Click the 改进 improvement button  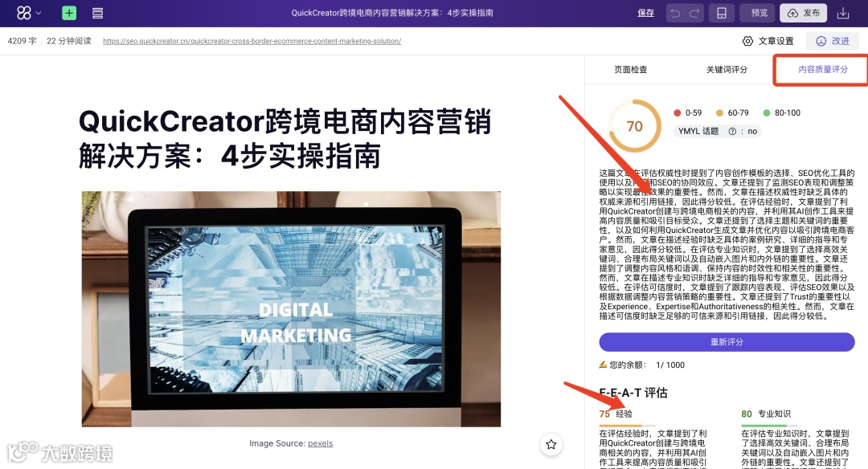833,40
